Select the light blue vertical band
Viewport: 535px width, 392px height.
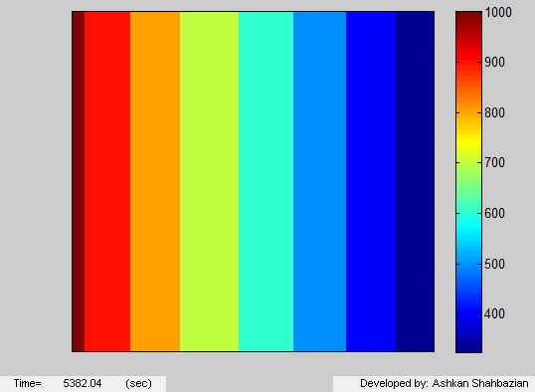[x=319, y=181]
